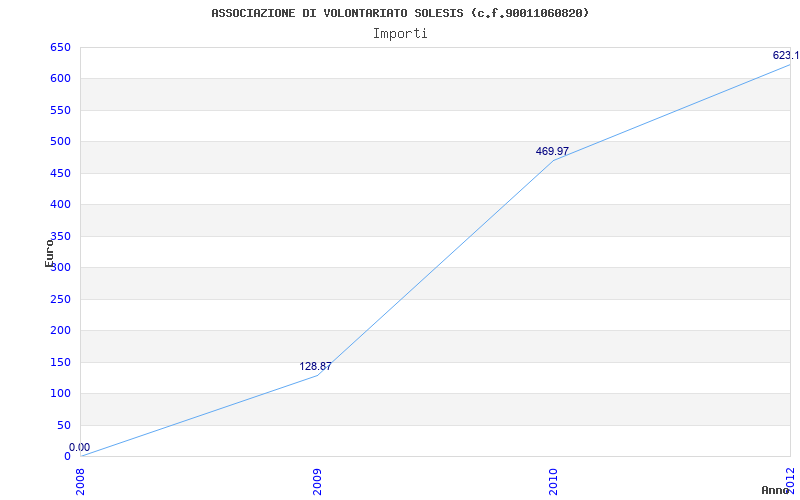Screen dimensions: 800x500
Task: Click the 450 y-axis tick label
Action: click(60, 173)
